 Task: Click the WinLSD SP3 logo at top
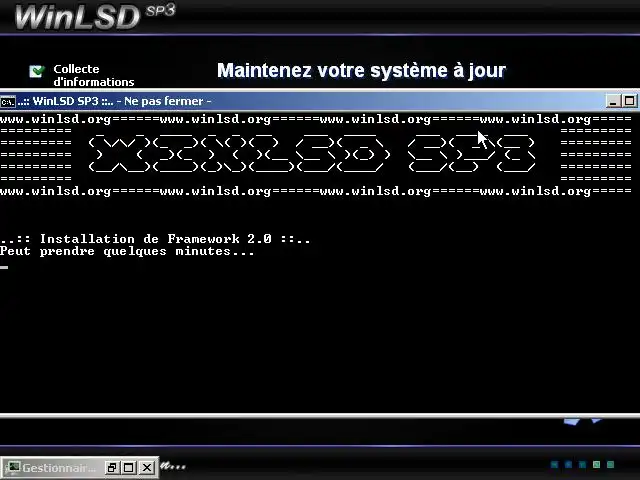tap(95, 16)
